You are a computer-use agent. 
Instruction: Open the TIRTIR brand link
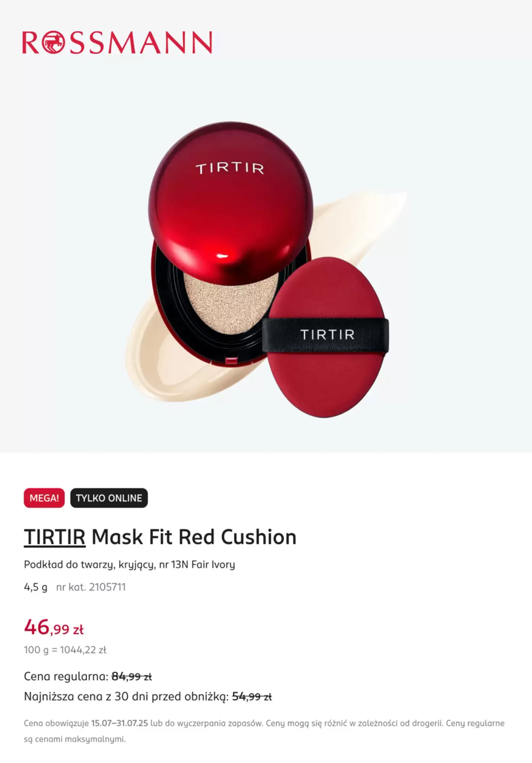click(x=55, y=537)
